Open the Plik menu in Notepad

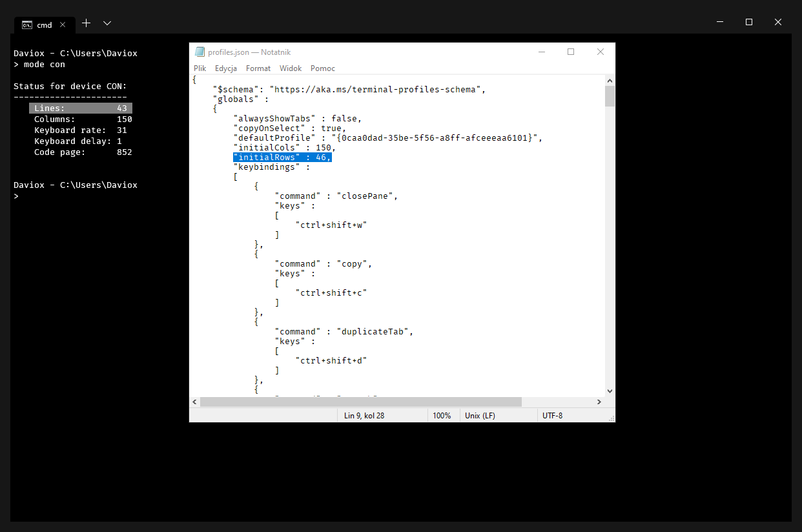click(200, 68)
